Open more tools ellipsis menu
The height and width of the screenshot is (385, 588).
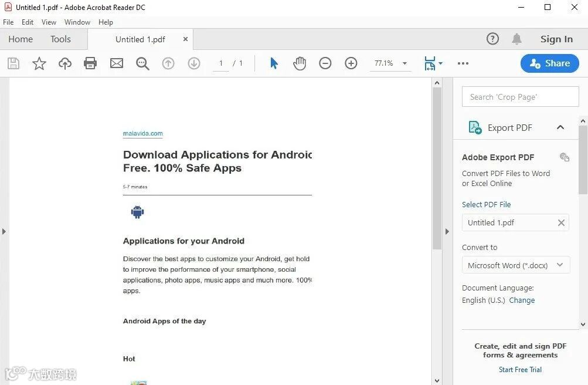tap(463, 63)
